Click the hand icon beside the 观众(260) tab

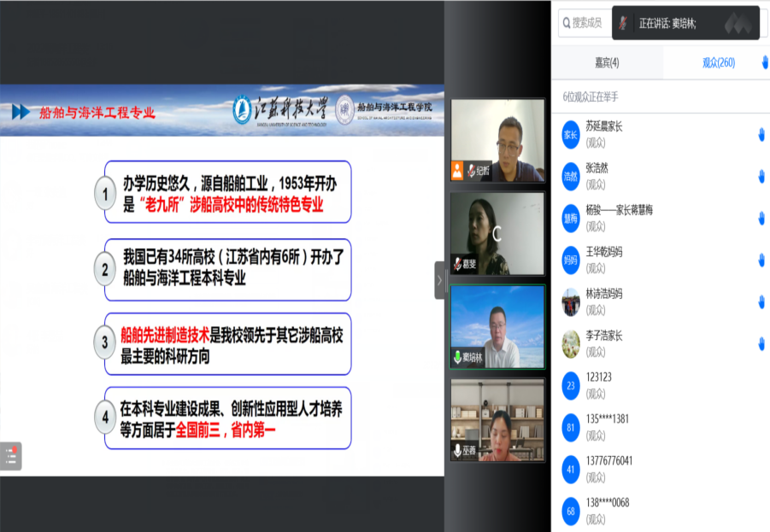[x=764, y=62]
